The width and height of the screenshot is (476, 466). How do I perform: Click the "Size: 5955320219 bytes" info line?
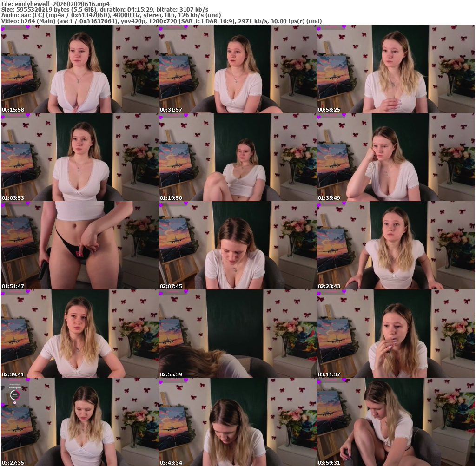coord(105,9)
